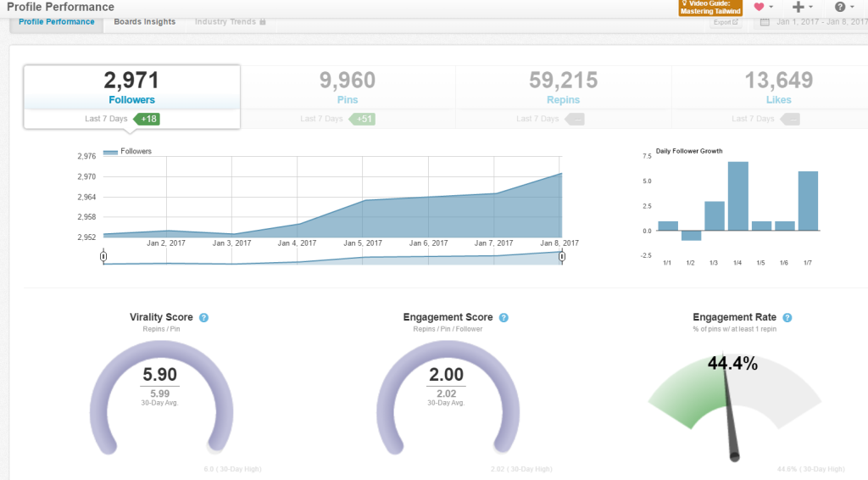
Task: Expand the plus menu dropdown arrow
Action: pyautogui.click(x=811, y=7)
